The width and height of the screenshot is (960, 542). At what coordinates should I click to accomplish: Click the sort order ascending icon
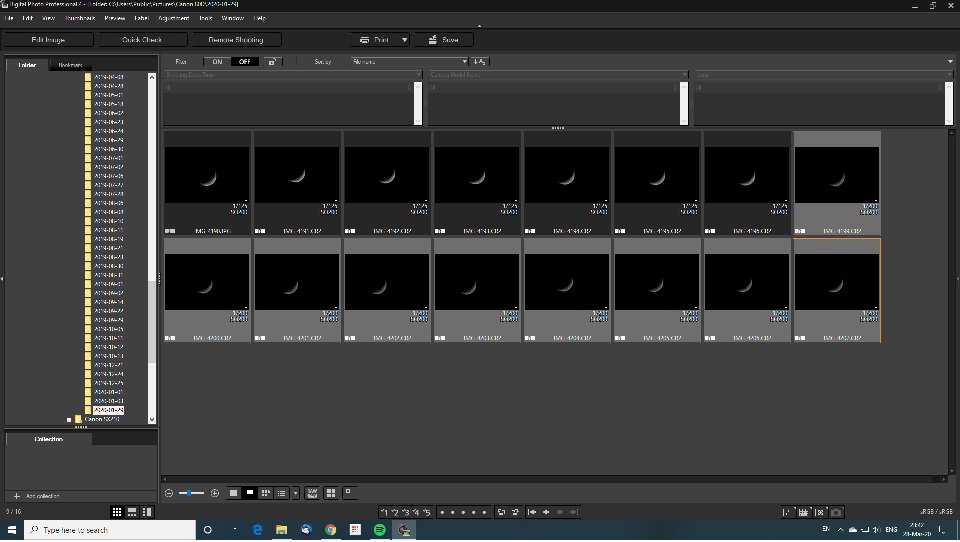(x=480, y=62)
